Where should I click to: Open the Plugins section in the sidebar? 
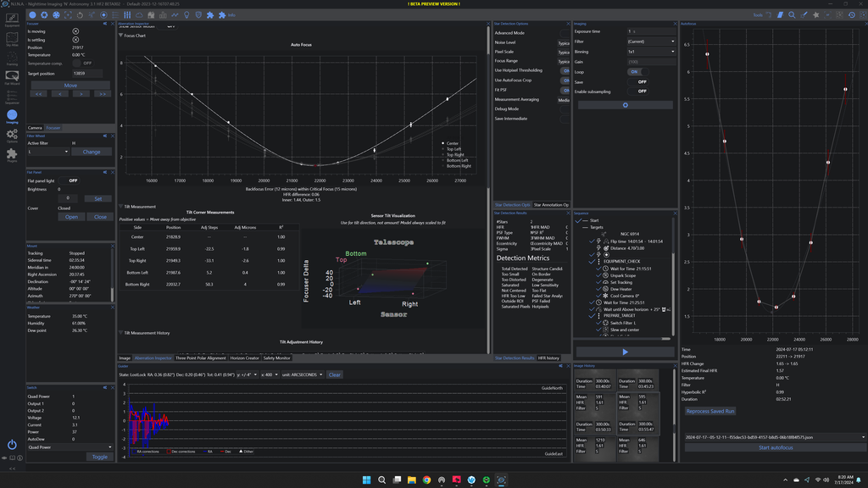tap(12, 155)
